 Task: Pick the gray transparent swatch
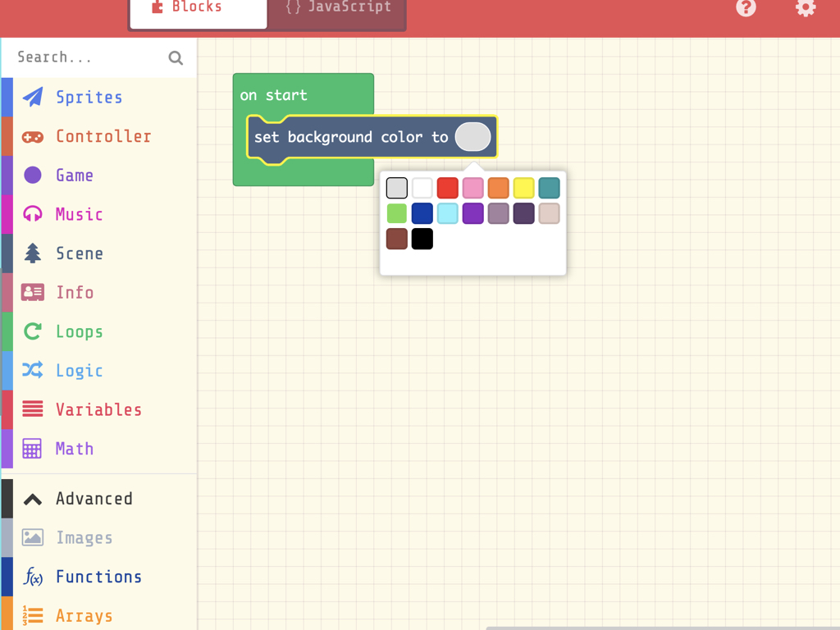click(396, 188)
